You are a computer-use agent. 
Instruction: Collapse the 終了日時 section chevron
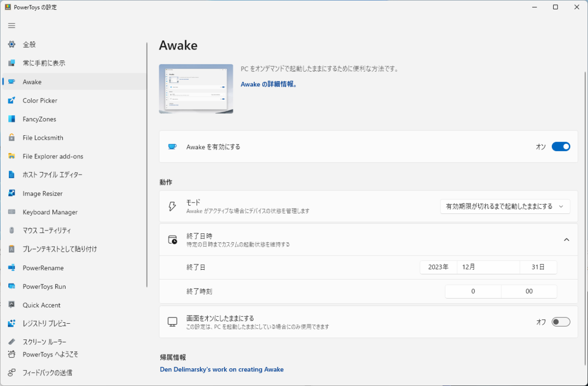(x=566, y=240)
